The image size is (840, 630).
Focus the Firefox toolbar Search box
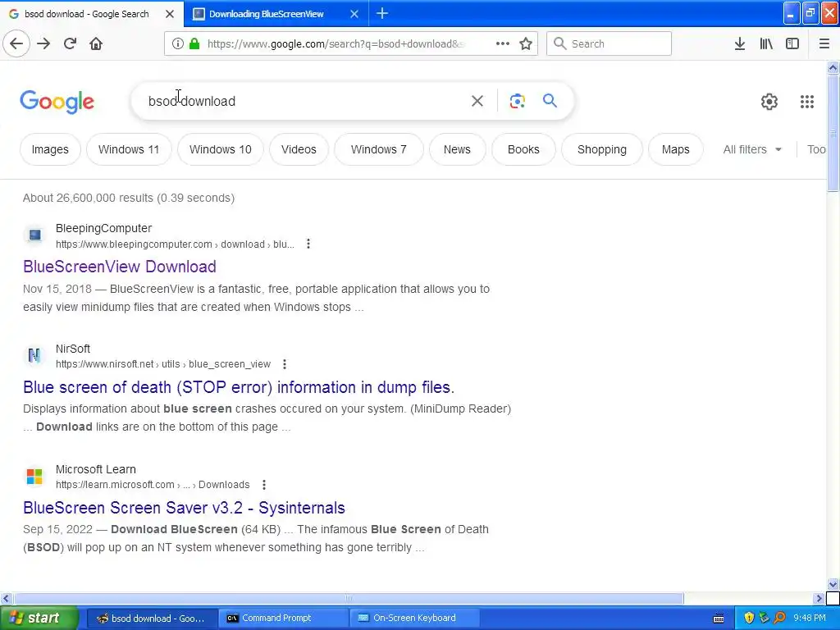pyautogui.click(x=609, y=43)
